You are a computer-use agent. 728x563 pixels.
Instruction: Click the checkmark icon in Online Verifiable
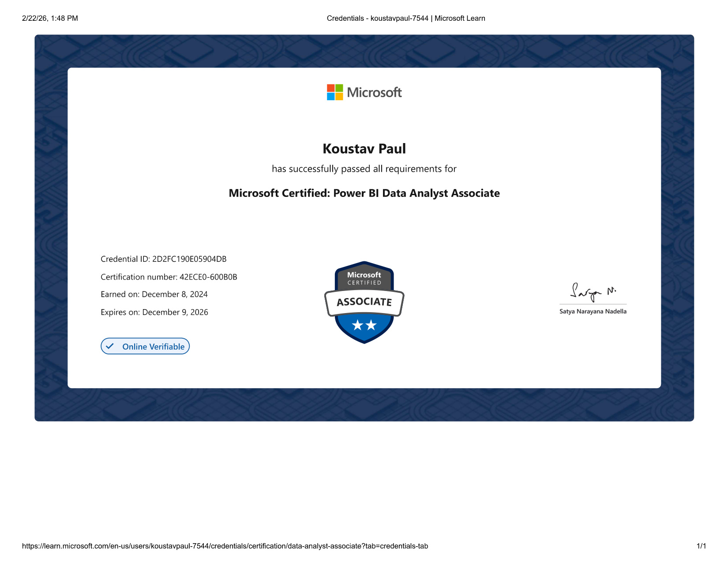[110, 346]
